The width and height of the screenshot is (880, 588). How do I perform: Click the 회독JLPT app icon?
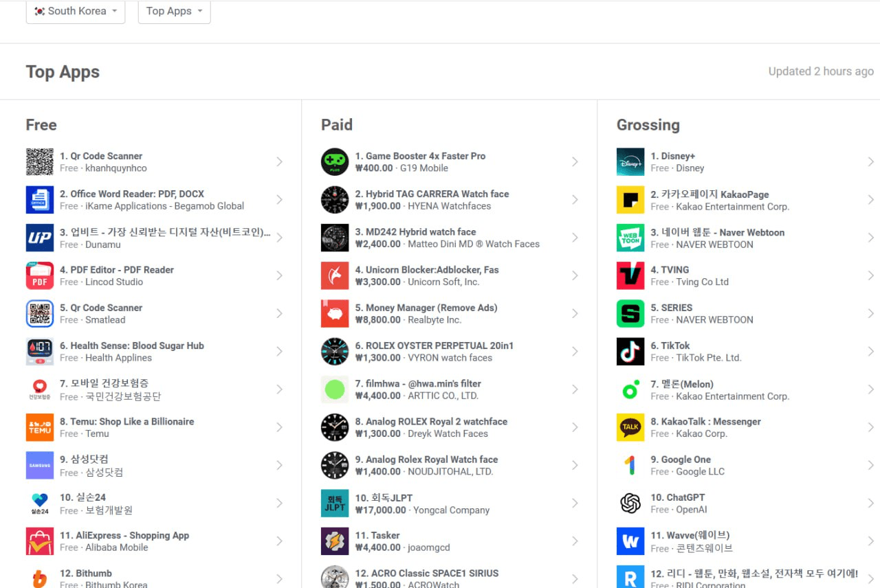(x=335, y=503)
